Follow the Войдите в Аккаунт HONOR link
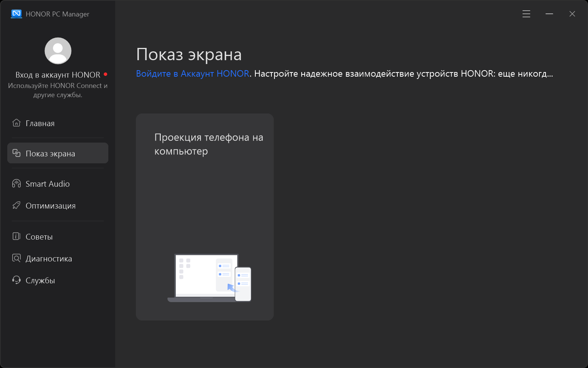The height and width of the screenshot is (368, 588). (x=193, y=74)
